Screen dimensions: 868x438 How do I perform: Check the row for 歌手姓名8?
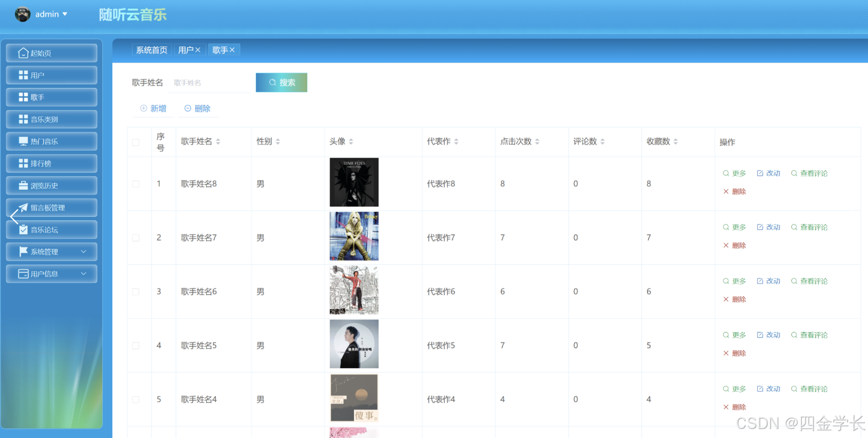[136, 184]
